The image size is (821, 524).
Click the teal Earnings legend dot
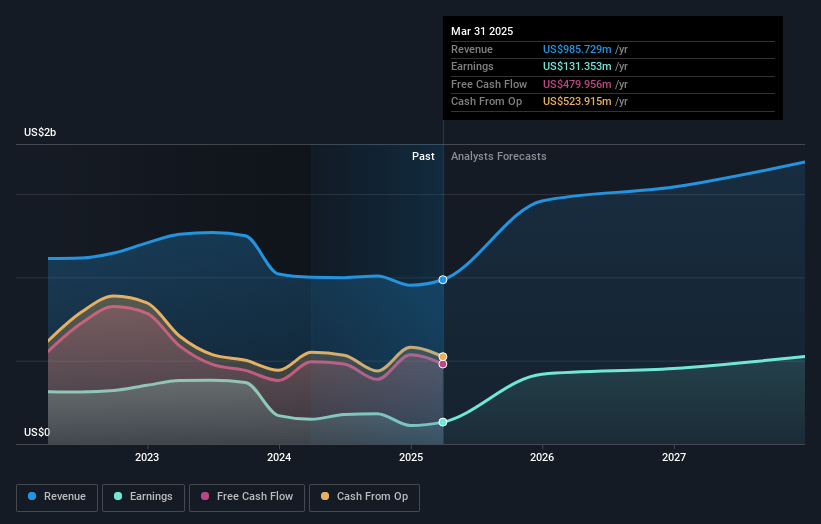[x=118, y=496]
